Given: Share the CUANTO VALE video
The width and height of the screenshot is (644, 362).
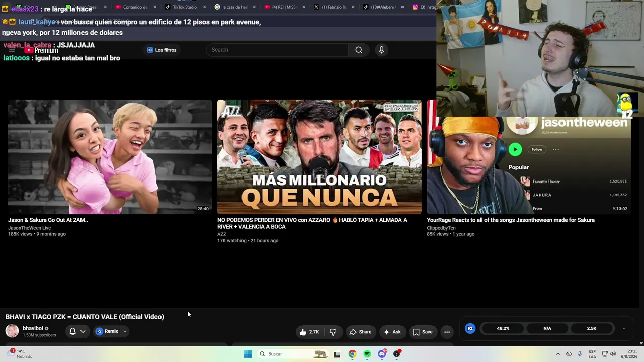Looking at the screenshot, I should click(x=360, y=332).
